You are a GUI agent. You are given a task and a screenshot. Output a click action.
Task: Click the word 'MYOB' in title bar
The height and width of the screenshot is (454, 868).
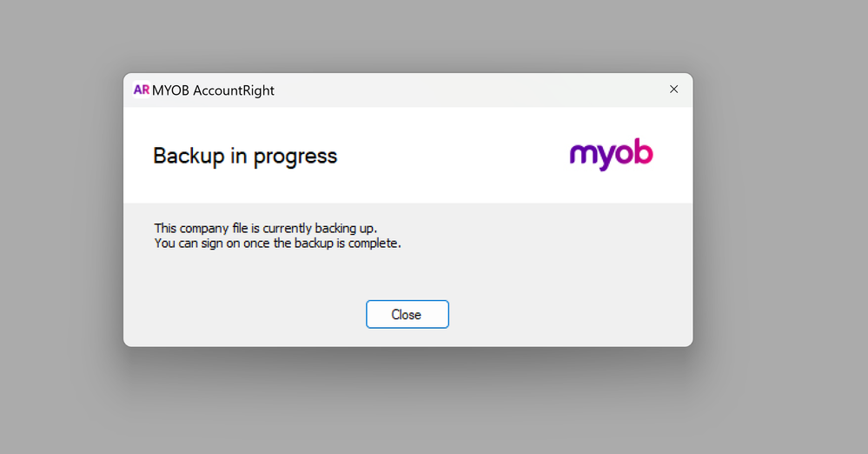(x=171, y=90)
